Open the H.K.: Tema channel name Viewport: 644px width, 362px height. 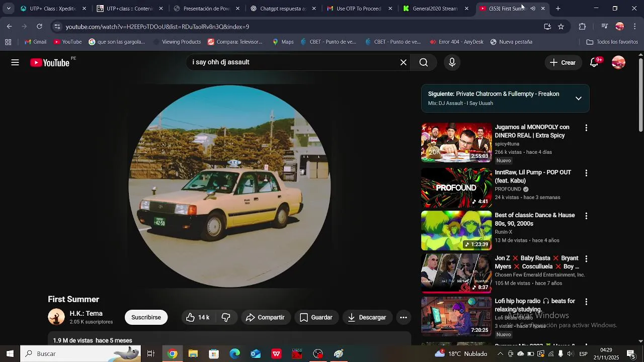(86, 313)
